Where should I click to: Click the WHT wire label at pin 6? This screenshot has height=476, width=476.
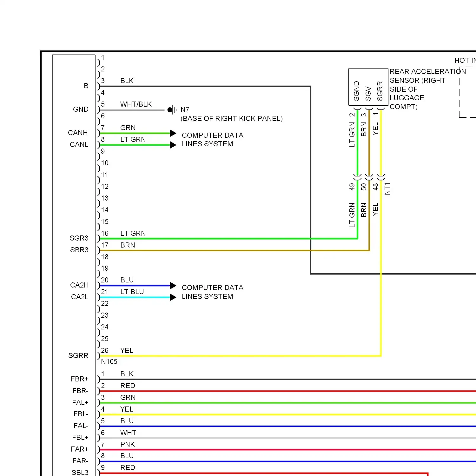tap(128, 433)
